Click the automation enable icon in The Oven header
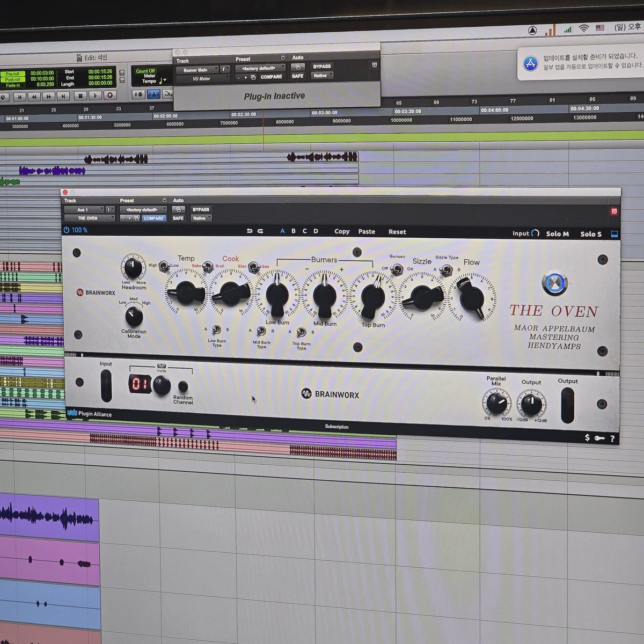The height and width of the screenshot is (644, 644). click(x=178, y=209)
